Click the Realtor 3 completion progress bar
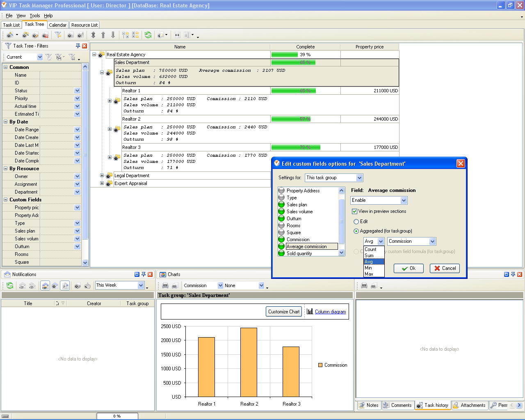This screenshot has height=420, width=525. [x=296, y=147]
